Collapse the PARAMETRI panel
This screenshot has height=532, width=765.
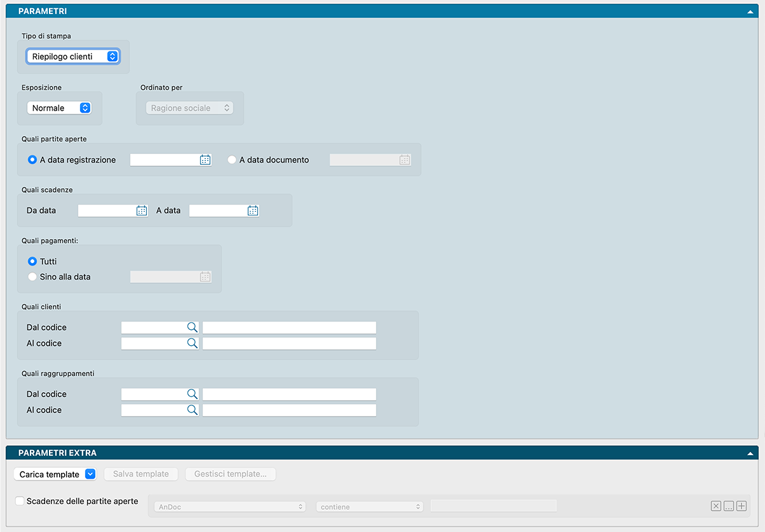point(750,11)
